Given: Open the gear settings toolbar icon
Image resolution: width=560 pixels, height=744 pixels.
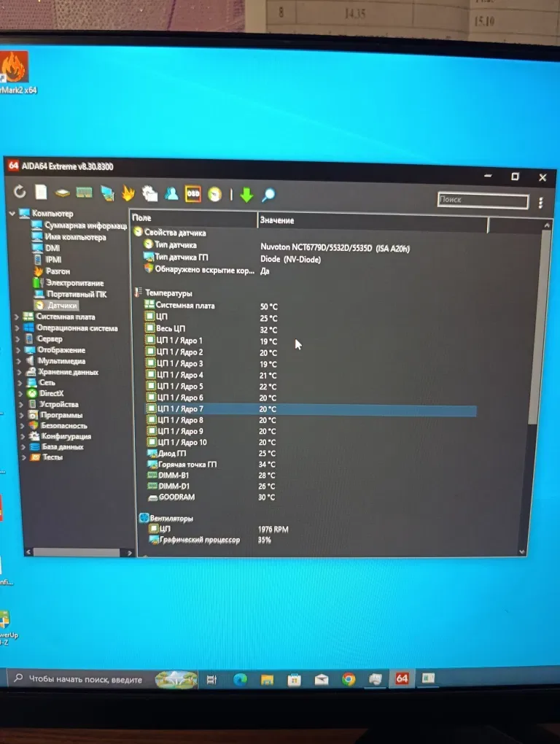Looking at the screenshot, I should point(149,193).
